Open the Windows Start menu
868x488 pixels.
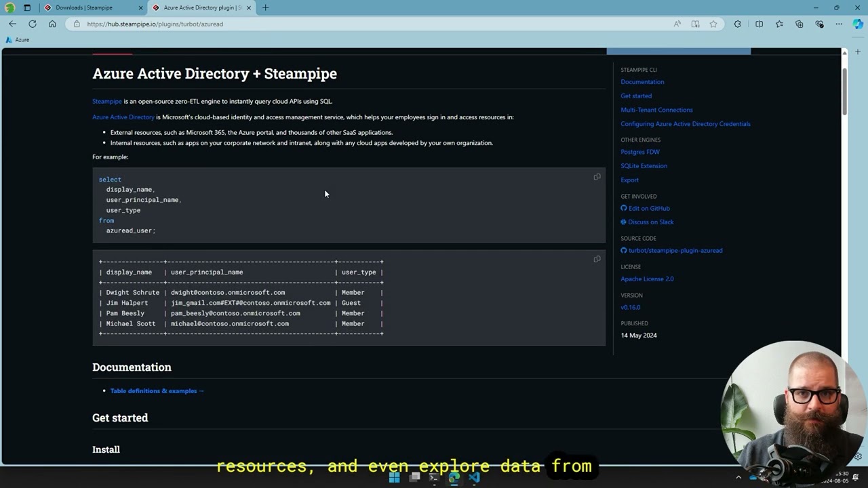coord(394,477)
